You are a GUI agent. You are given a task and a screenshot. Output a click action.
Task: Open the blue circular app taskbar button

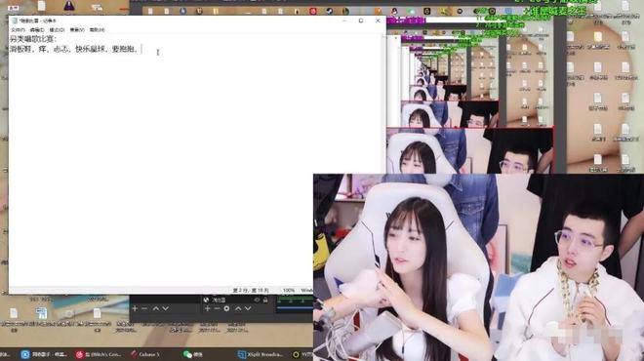(44, 354)
